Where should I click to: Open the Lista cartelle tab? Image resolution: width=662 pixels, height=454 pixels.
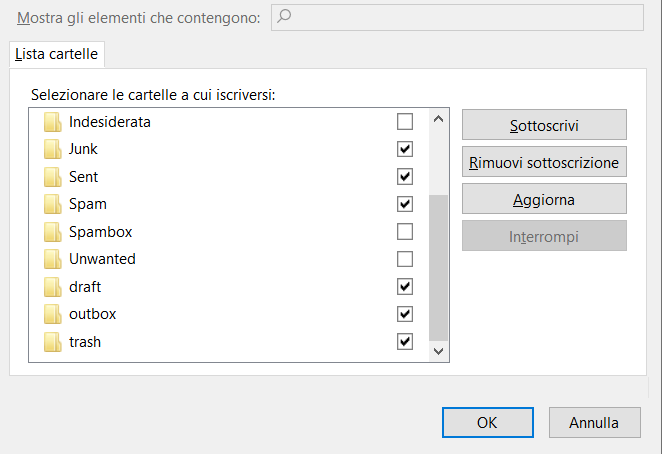57,54
